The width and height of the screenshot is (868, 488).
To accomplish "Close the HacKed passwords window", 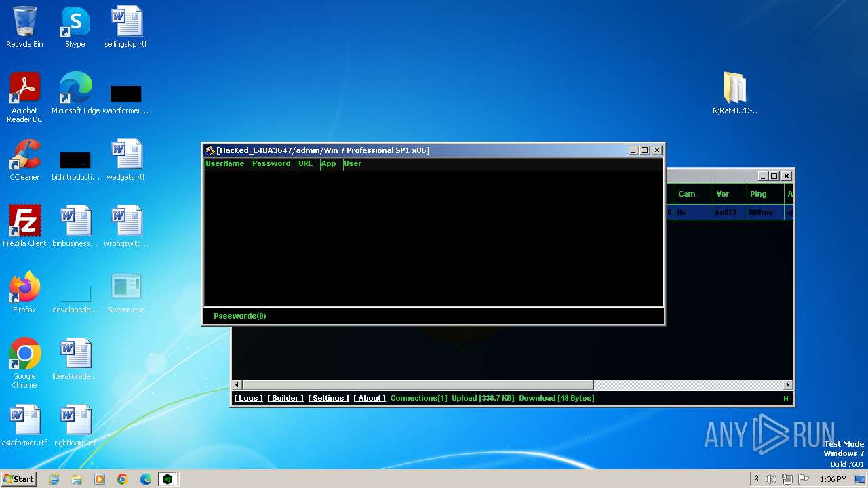I will (657, 150).
